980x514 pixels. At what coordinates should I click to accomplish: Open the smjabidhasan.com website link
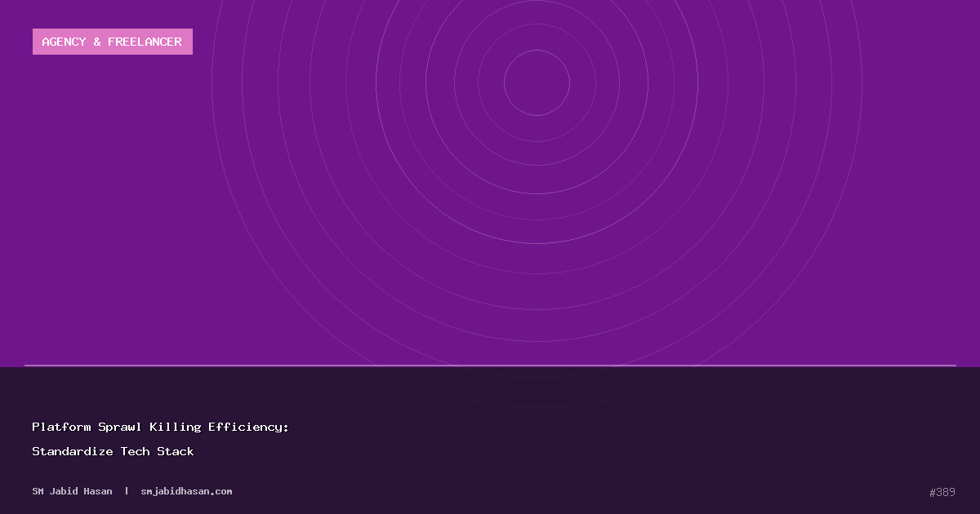pyautogui.click(x=186, y=491)
